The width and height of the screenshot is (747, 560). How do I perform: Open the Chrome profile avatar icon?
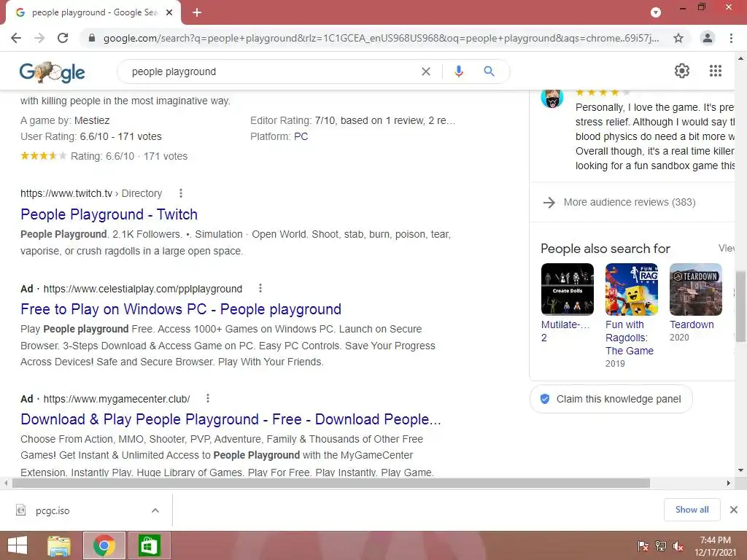[x=708, y=38]
